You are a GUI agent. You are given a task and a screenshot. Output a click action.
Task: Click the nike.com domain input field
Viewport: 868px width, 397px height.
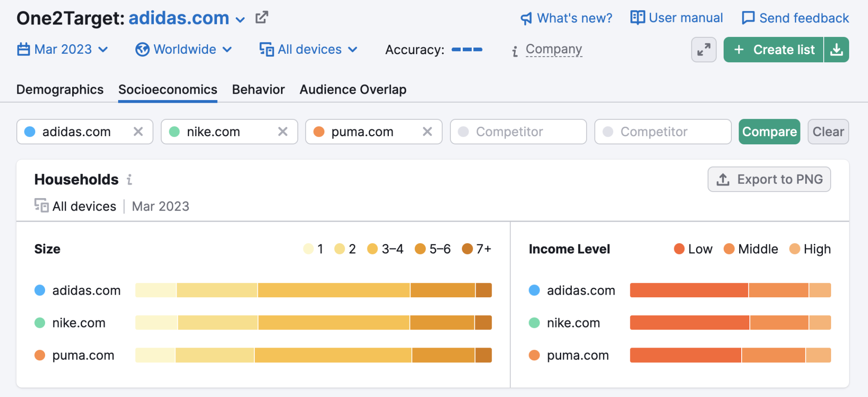[229, 131]
